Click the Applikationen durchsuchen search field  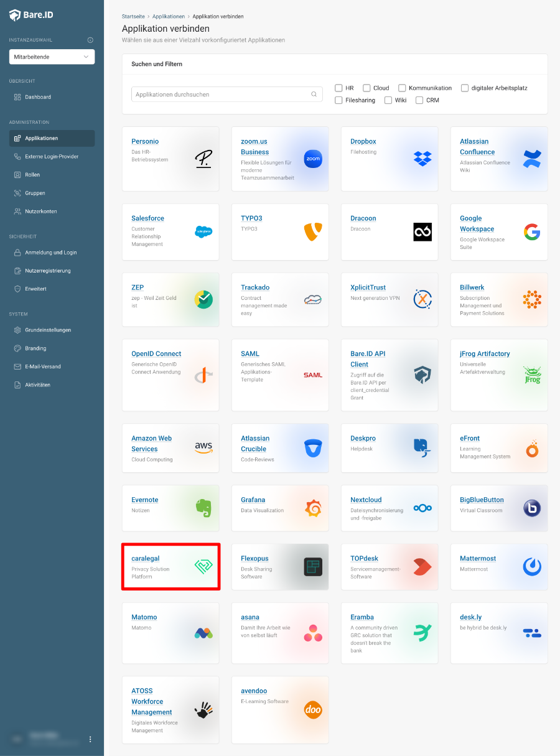click(227, 95)
